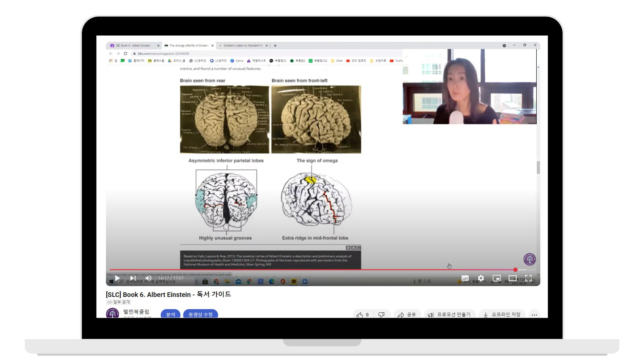Click the Mail taskbar icon
This screenshot has height=362, width=644.
(238, 282)
